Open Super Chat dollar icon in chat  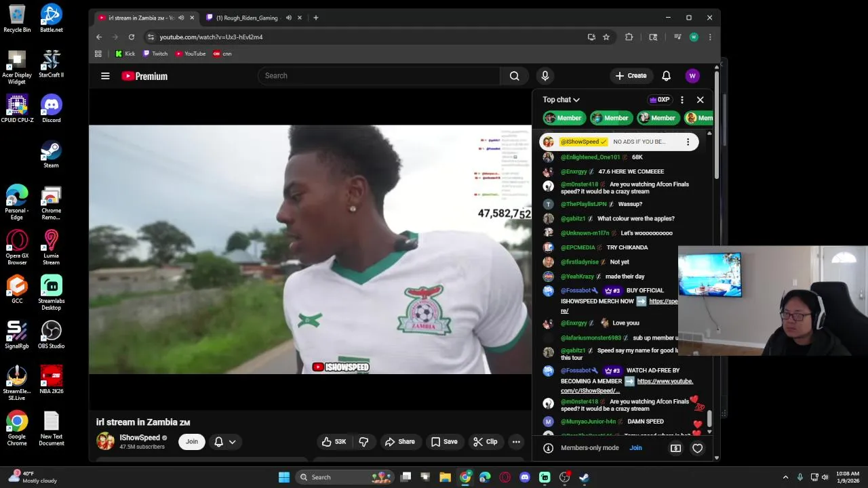pos(675,448)
